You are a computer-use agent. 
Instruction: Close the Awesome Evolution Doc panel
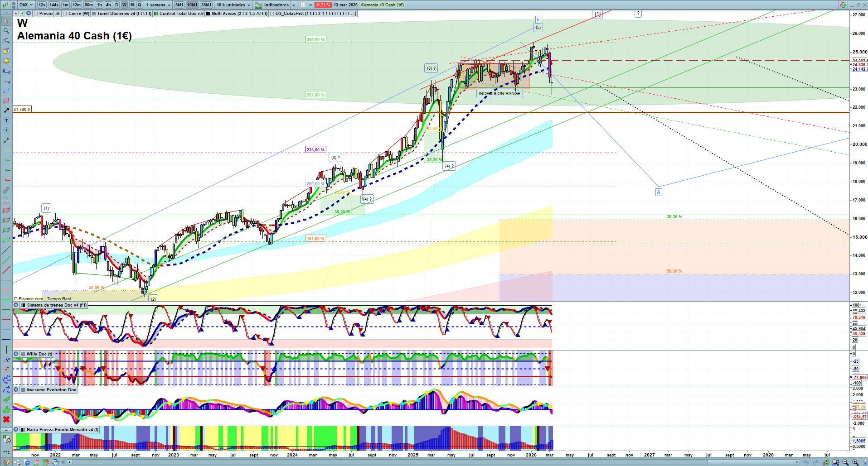tap(16, 390)
